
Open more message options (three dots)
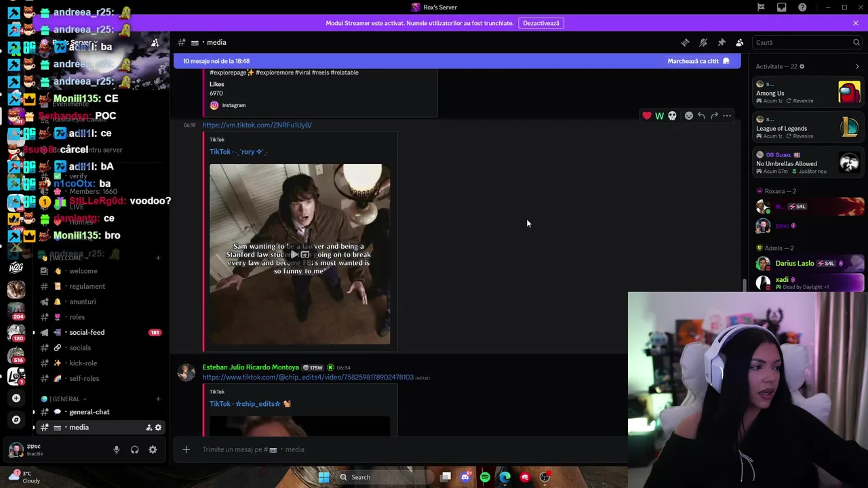click(x=727, y=116)
